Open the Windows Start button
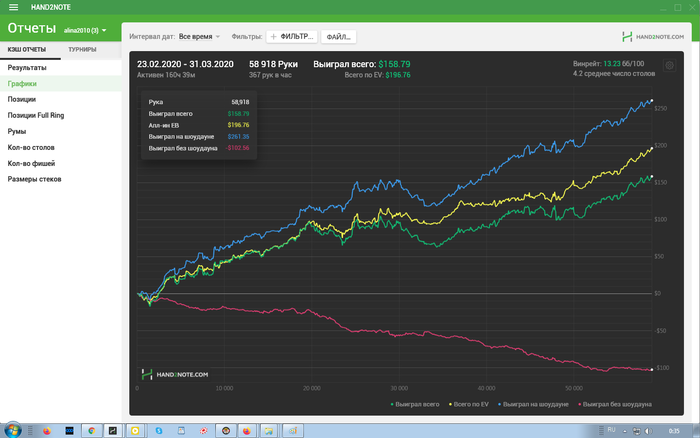This screenshot has height=438, width=700. [x=12, y=430]
